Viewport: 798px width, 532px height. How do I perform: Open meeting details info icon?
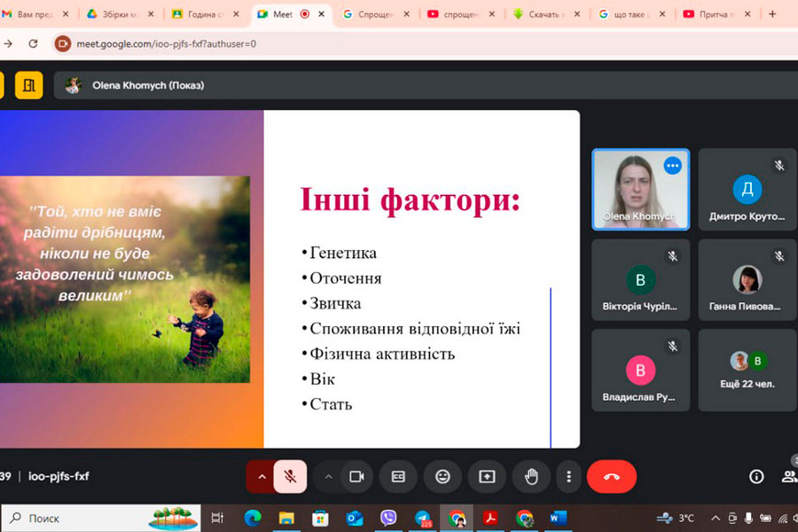coord(756,476)
